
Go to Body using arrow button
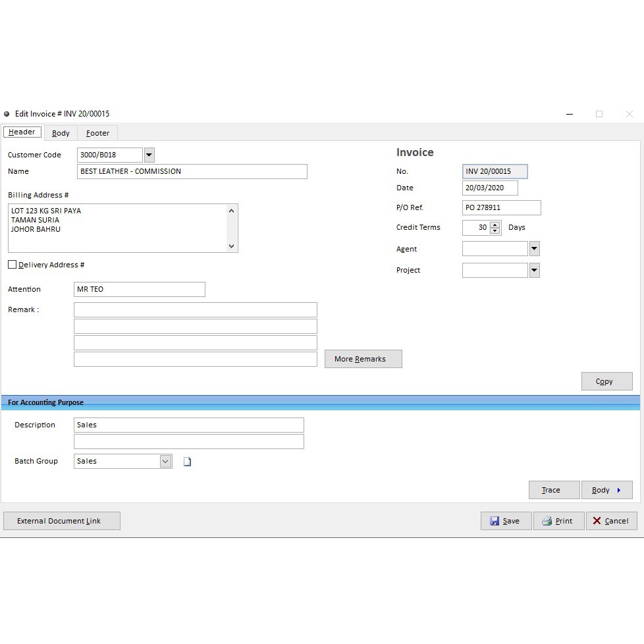606,490
